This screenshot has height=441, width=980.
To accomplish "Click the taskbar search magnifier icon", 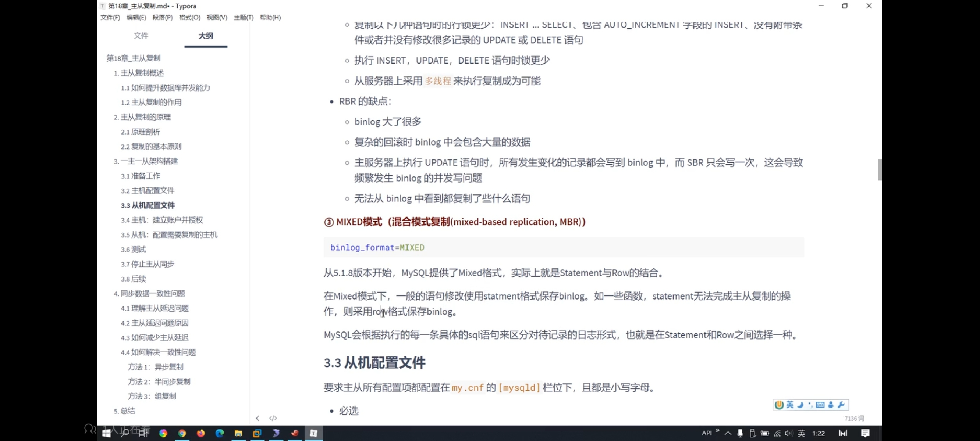I will click(x=125, y=433).
